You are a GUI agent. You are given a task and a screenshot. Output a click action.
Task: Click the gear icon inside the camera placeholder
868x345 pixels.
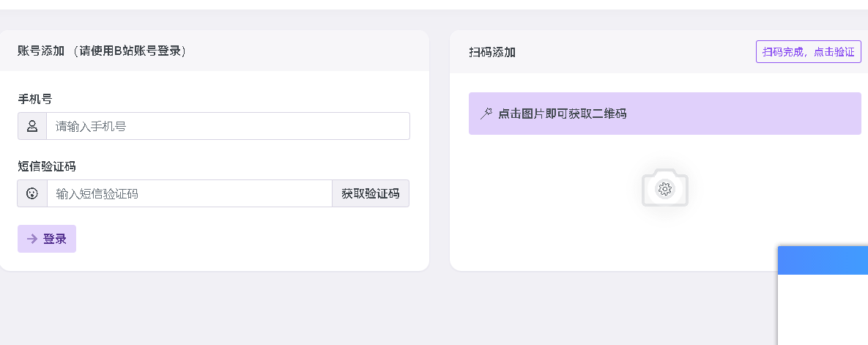(665, 190)
